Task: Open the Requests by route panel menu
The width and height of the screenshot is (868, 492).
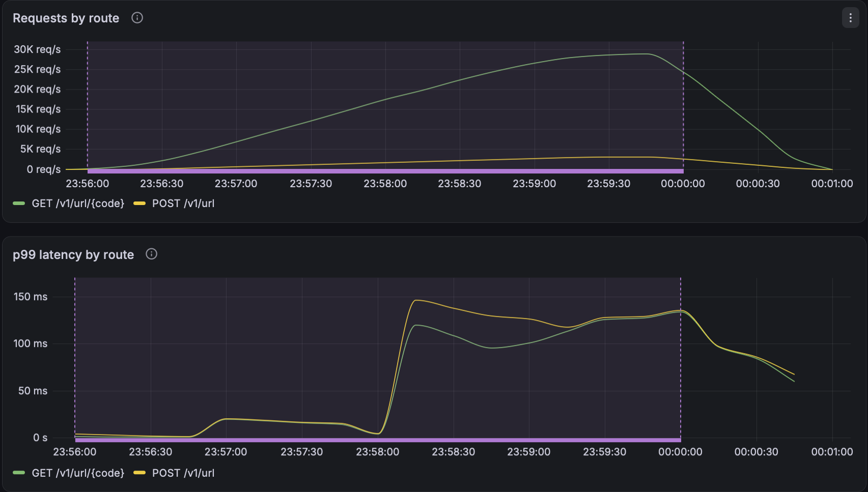Action: tap(850, 18)
